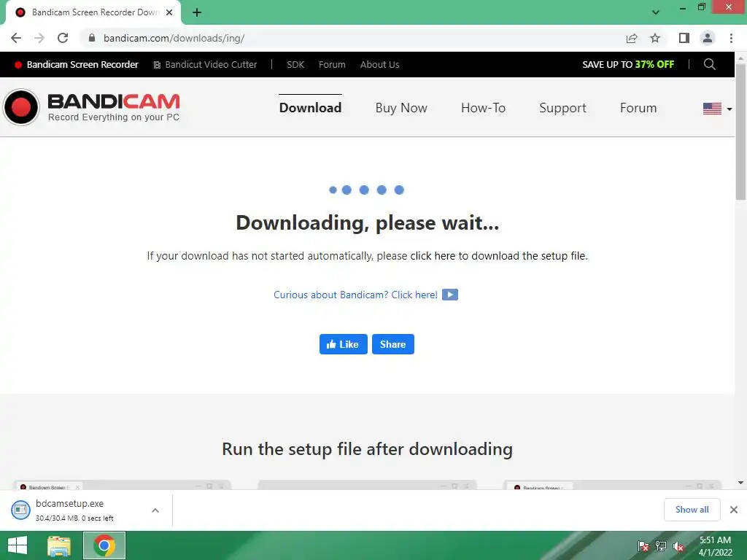Expand bdcamsetup.exe download options chevron

pyautogui.click(x=155, y=510)
